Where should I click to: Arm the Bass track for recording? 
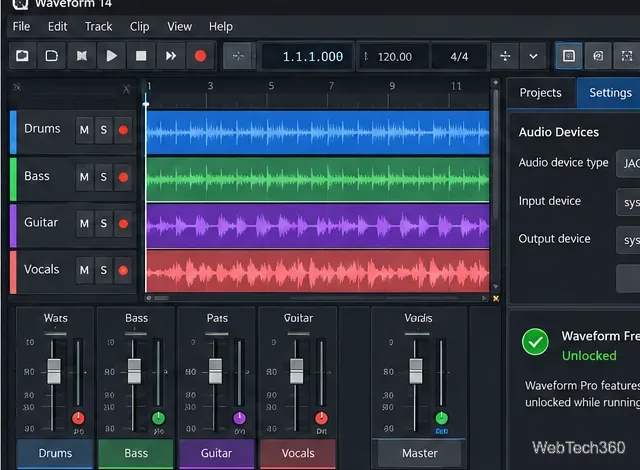click(123, 177)
